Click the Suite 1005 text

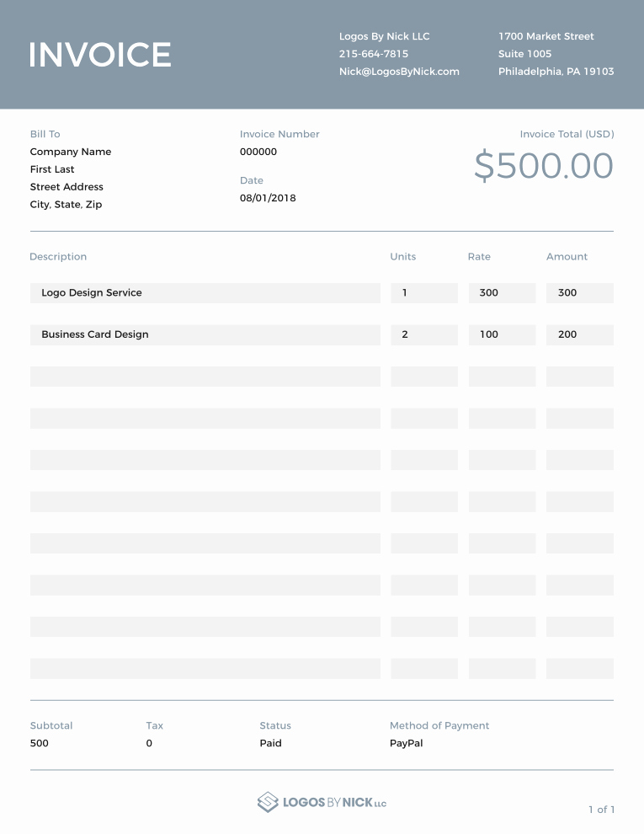[524, 54]
